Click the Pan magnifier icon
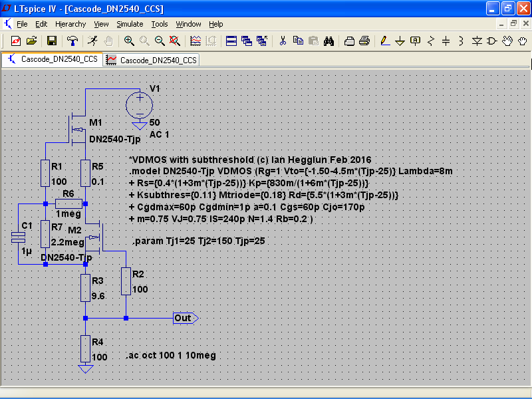 [x=144, y=41]
